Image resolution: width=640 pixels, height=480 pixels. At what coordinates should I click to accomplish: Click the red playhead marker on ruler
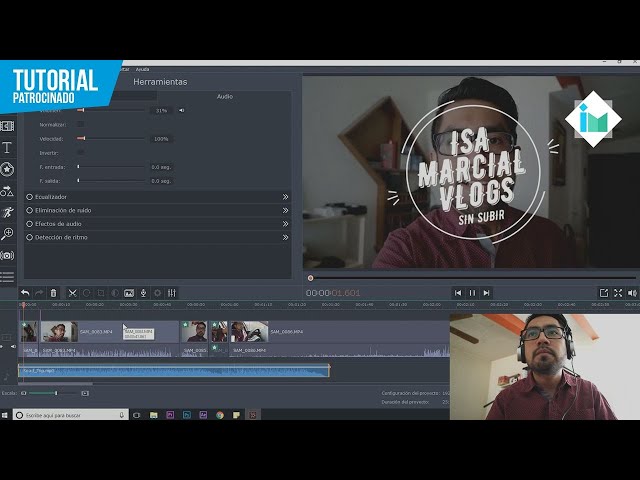point(24,304)
